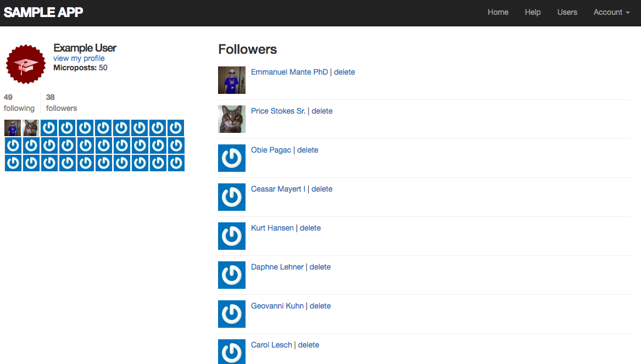Click the avatar icon beside Obie Pagac
The width and height of the screenshot is (641, 364).
pos(232,158)
